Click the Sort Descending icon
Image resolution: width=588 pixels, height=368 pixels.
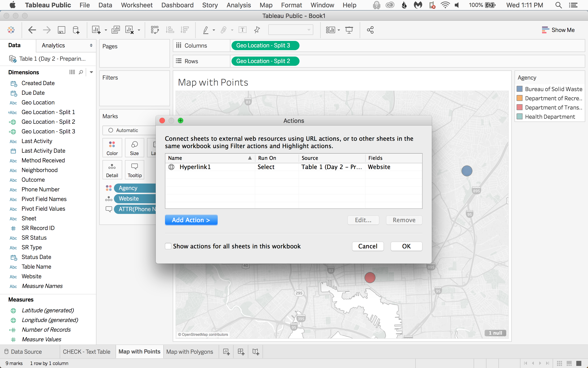click(x=185, y=30)
